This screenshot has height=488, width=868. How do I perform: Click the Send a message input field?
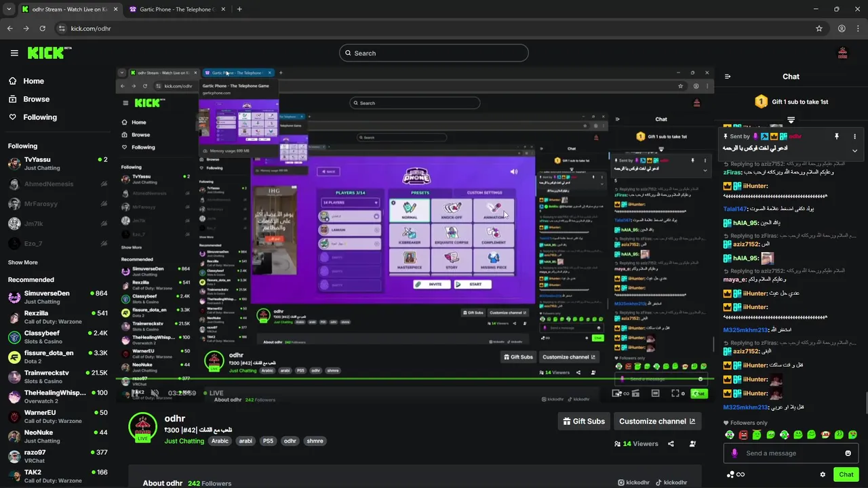[791, 453]
